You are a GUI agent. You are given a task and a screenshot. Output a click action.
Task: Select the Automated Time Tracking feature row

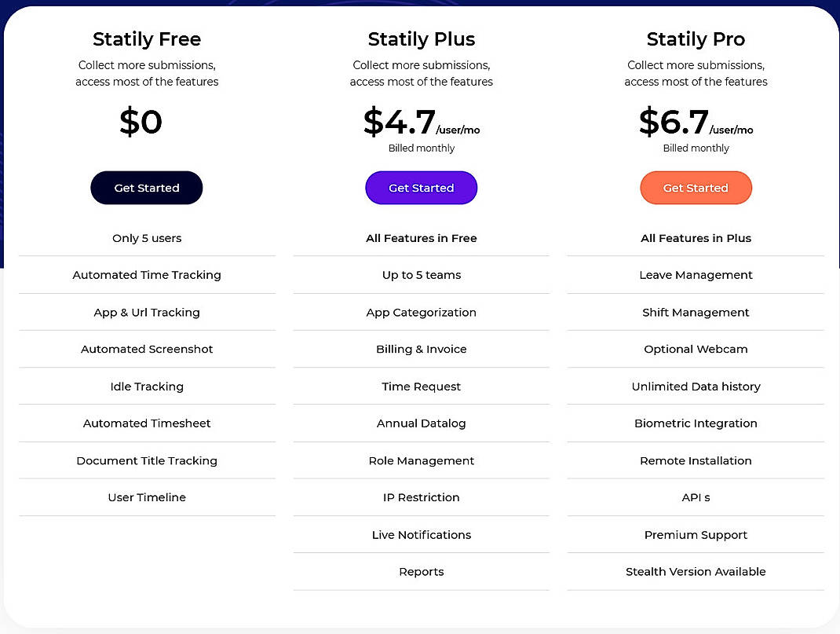146,275
